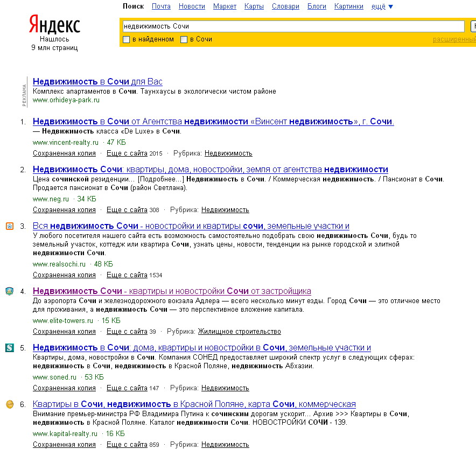The height and width of the screenshot is (449, 476).
Task: Open result 3, "Вся недвижимость Сочи"
Action: [191, 226]
